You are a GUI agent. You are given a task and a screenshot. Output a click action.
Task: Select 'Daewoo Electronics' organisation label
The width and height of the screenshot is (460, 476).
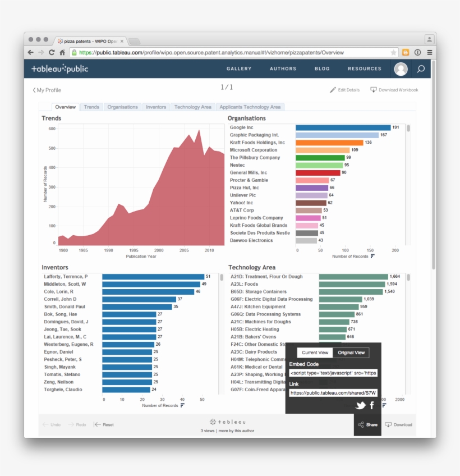pyautogui.click(x=251, y=240)
